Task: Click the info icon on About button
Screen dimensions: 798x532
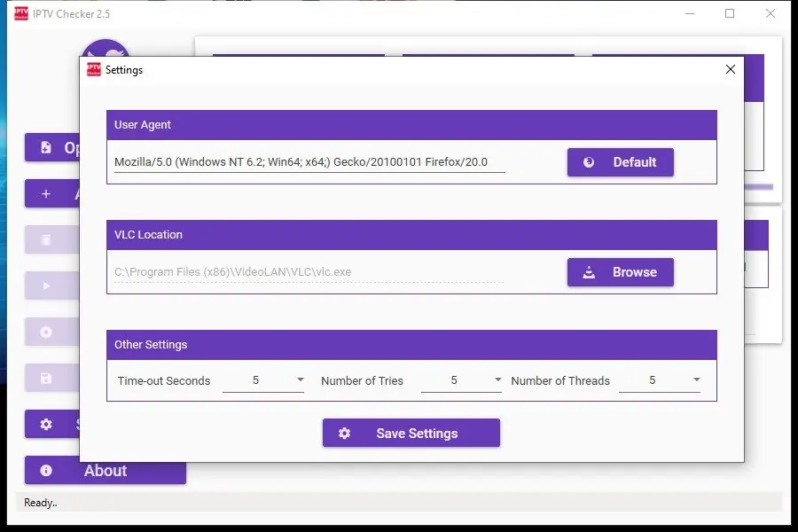Action: (46, 471)
